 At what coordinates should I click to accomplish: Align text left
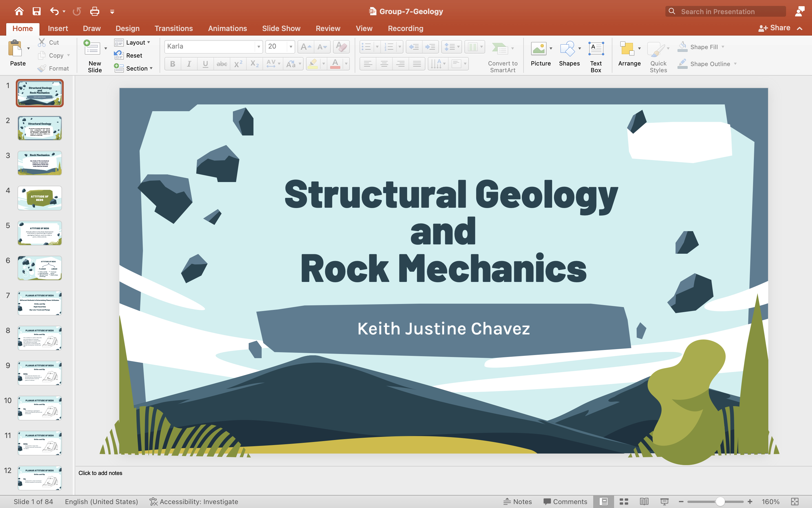(368, 64)
